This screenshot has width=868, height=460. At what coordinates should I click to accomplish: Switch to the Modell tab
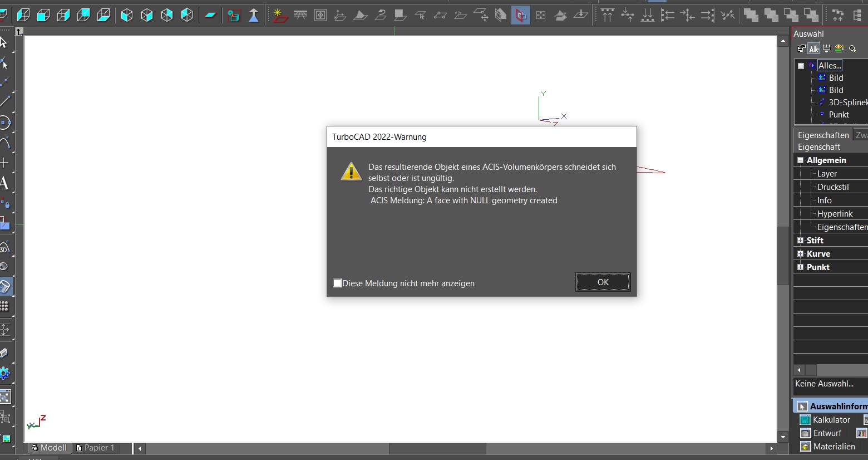click(x=49, y=448)
